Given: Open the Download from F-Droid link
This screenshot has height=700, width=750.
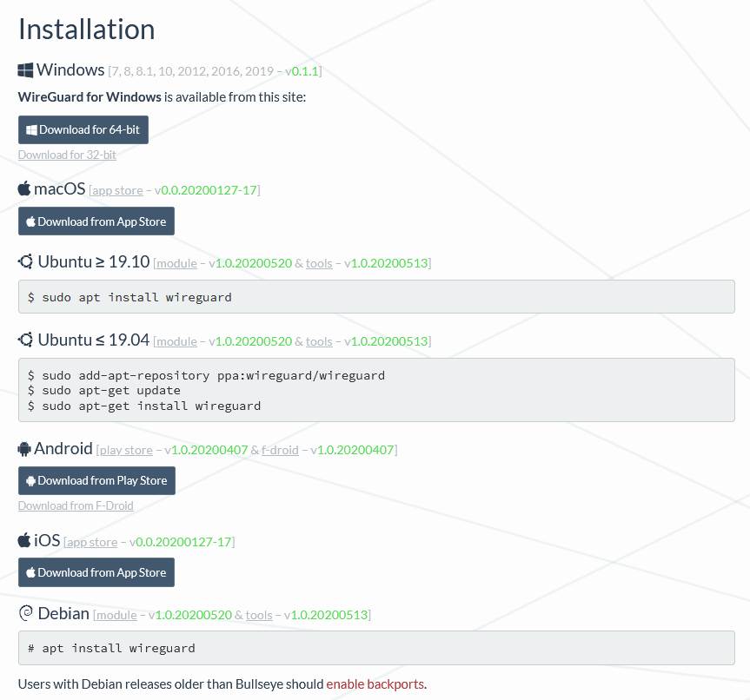Looking at the screenshot, I should pos(76,505).
